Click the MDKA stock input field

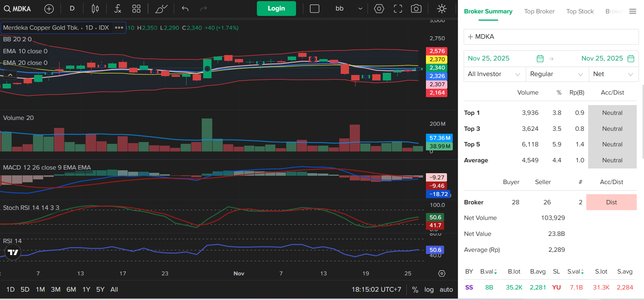[551, 37]
